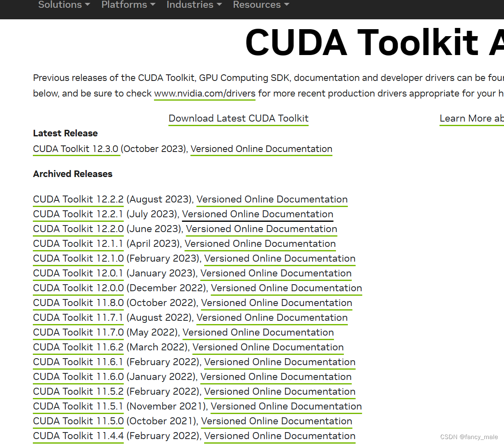View documentation for CUDA 12.0.0 (December 2022)
Screen dimensions: 504x444
click(x=286, y=288)
